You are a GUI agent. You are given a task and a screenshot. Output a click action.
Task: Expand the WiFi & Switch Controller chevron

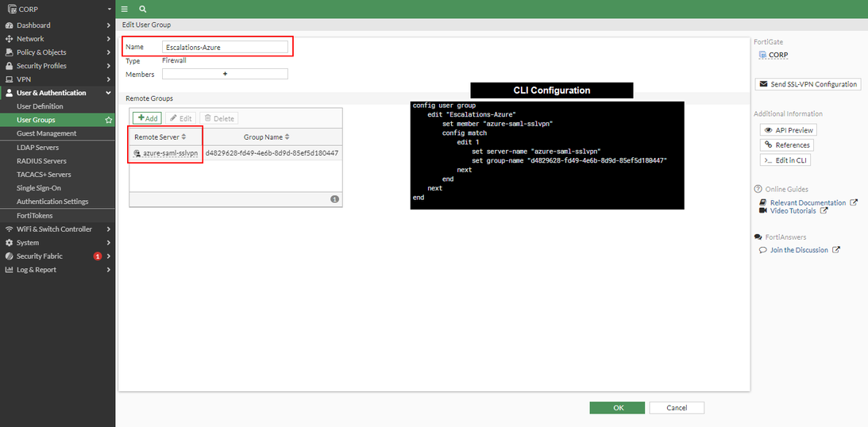(109, 229)
